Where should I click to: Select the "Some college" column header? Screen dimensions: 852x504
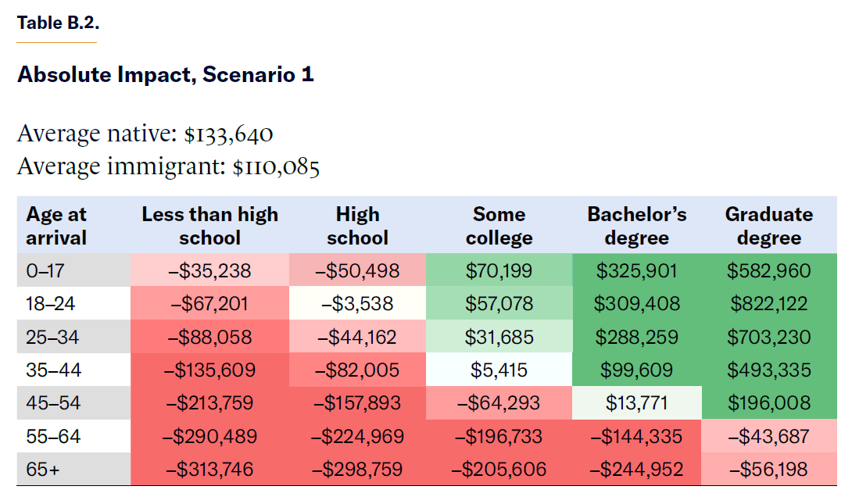click(499, 226)
